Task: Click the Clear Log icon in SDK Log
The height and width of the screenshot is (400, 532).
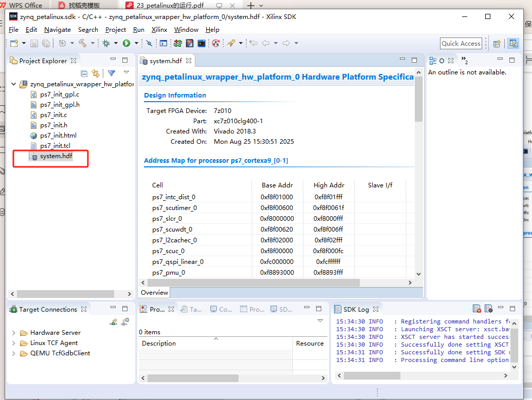Action: tap(476, 309)
